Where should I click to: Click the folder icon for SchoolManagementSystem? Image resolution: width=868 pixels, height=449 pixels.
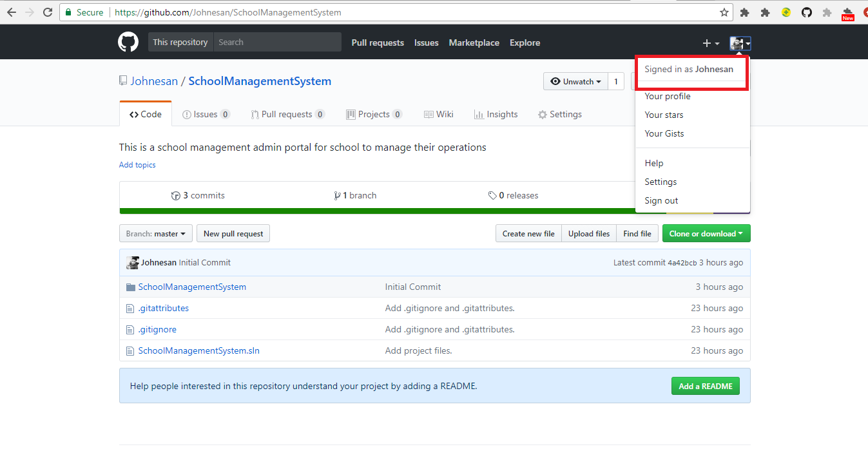pos(131,287)
